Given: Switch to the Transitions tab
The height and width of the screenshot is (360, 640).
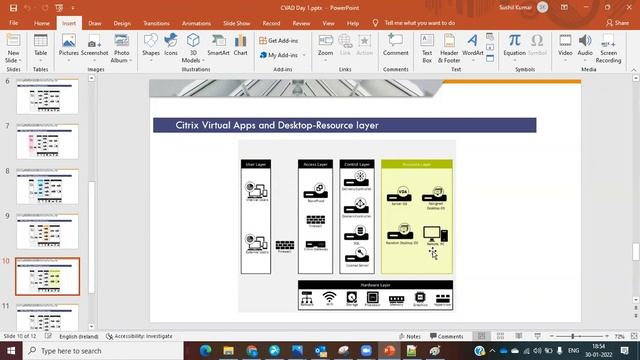Looking at the screenshot, I should point(156,23).
